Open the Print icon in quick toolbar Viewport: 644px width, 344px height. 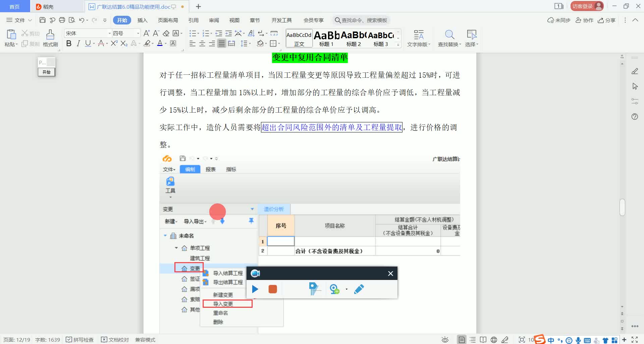tap(62, 20)
